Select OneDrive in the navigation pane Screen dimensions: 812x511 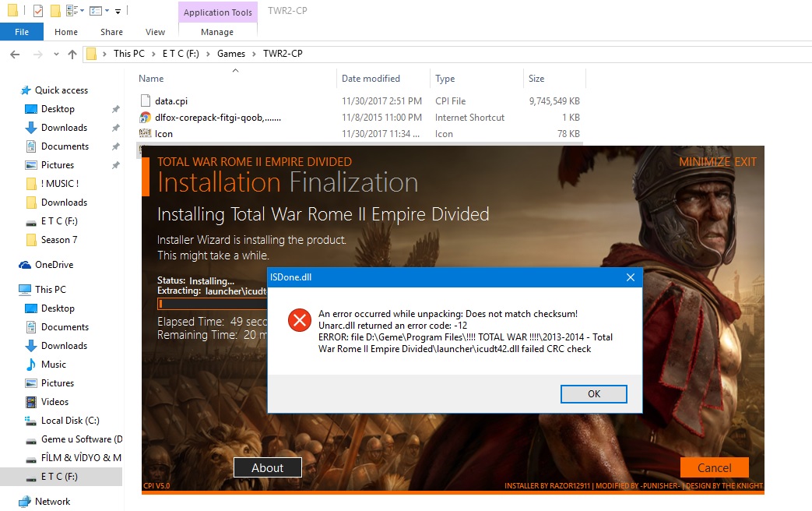point(53,265)
